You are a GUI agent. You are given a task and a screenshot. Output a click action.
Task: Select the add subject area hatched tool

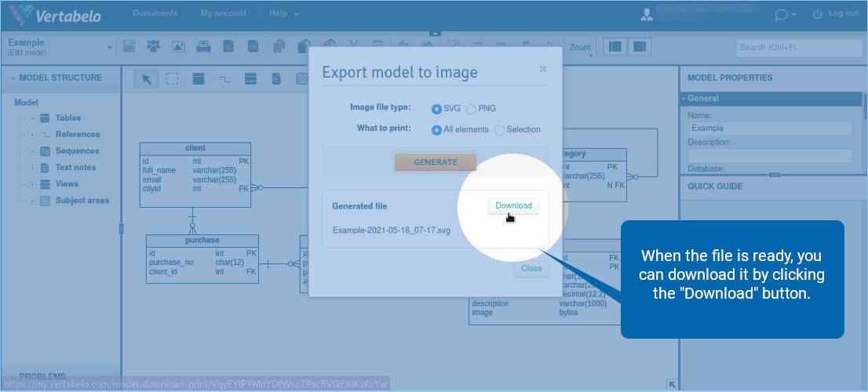[301, 79]
